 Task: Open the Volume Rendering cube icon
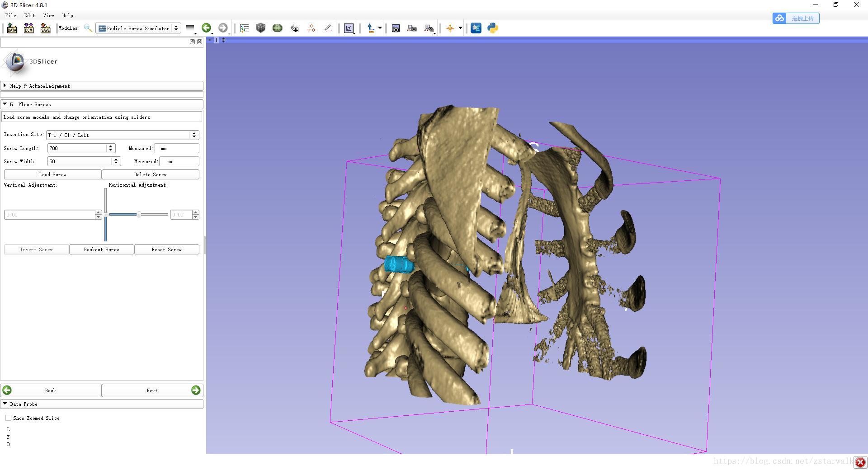tap(260, 28)
